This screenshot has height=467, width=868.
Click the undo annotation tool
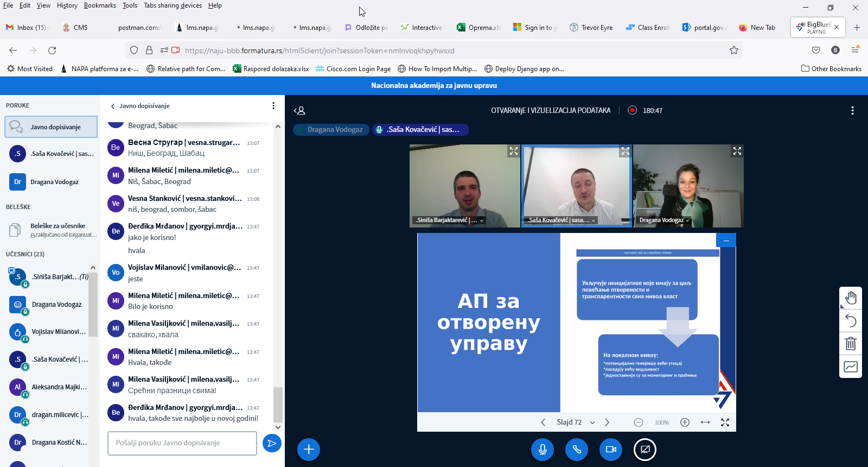coord(851,321)
